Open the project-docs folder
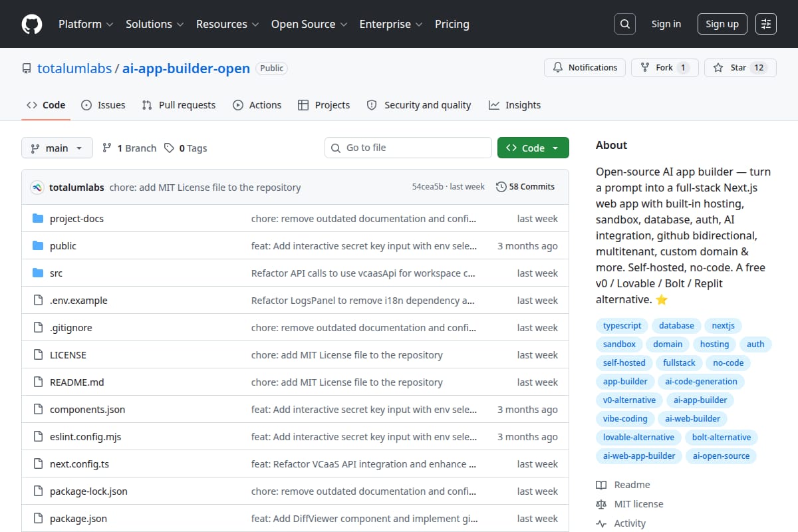Screen dimensions: 798x532 click(x=76, y=219)
